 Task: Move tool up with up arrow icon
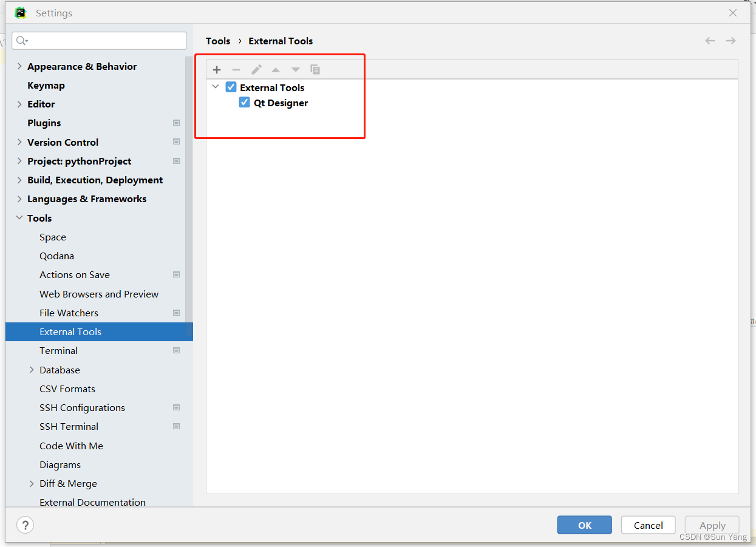276,70
